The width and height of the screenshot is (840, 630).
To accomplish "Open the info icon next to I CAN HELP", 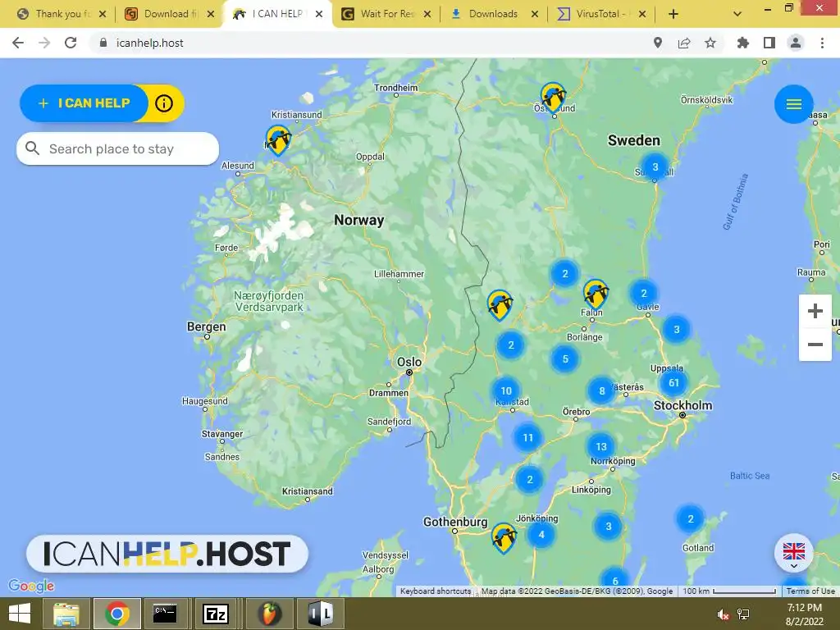I will 164,103.
